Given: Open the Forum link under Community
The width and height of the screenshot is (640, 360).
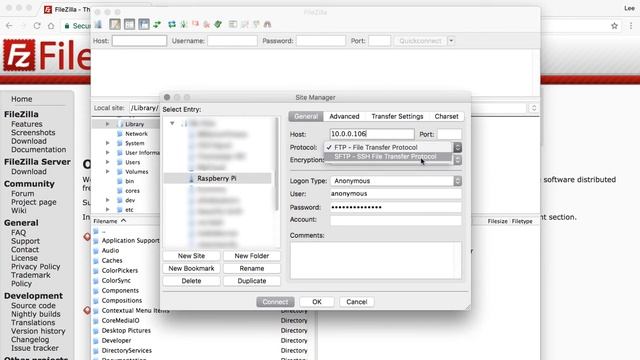Looking at the screenshot, I should [x=22, y=193].
